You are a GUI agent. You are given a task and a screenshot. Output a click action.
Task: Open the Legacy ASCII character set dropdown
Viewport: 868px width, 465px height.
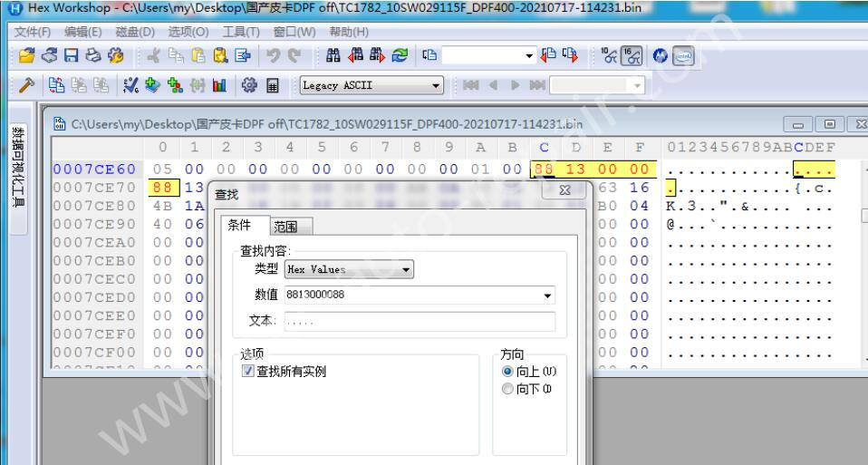(x=436, y=87)
